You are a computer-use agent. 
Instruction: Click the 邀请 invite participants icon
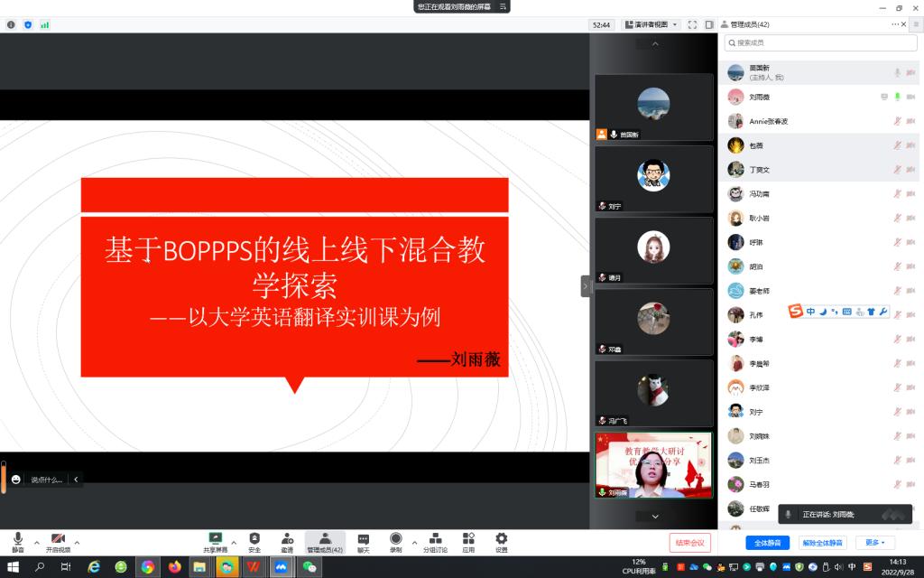pos(287,539)
